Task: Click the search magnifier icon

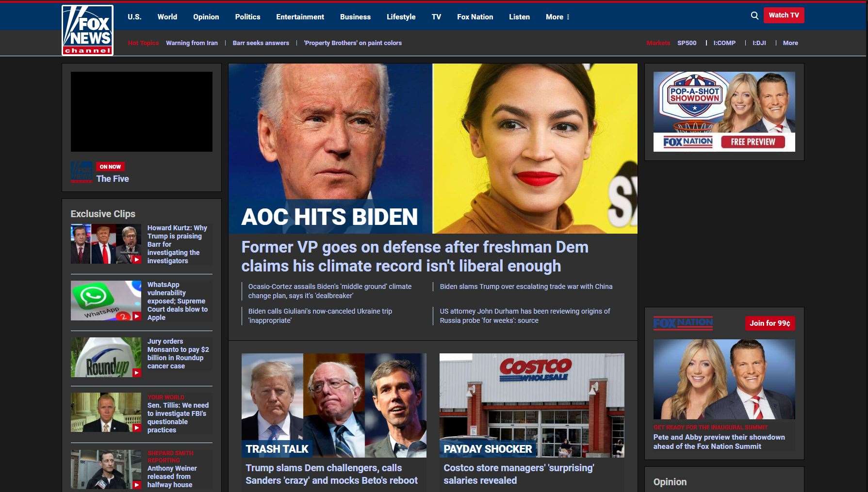Action: click(754, 16)
